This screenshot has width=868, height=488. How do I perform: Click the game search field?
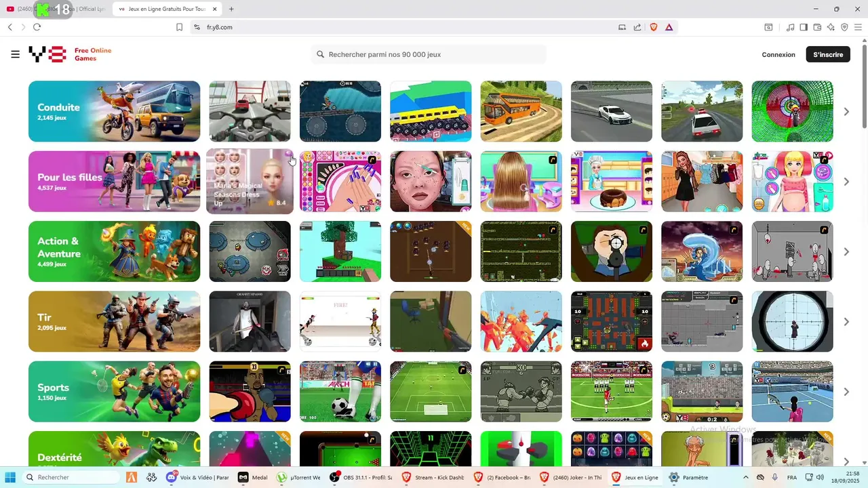tap(429, 54)
